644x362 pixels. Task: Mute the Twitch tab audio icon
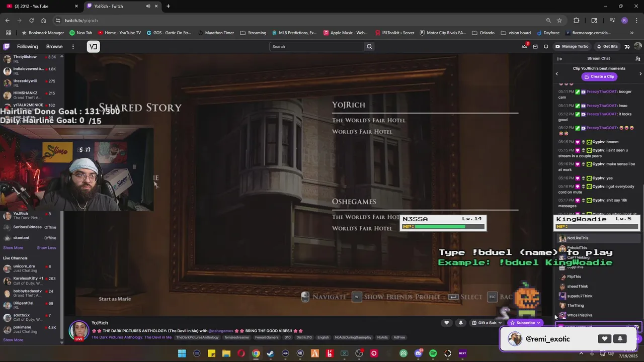coord(148,6)
